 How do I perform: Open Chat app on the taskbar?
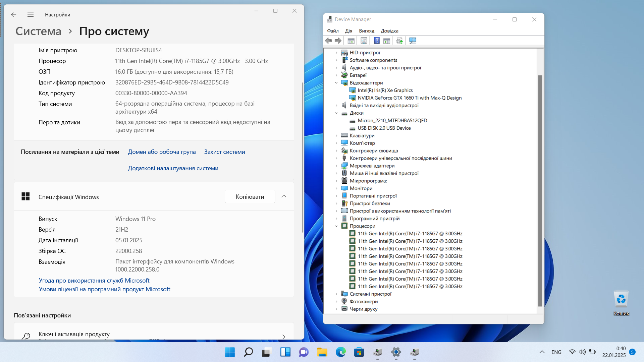tap(304, 352)
